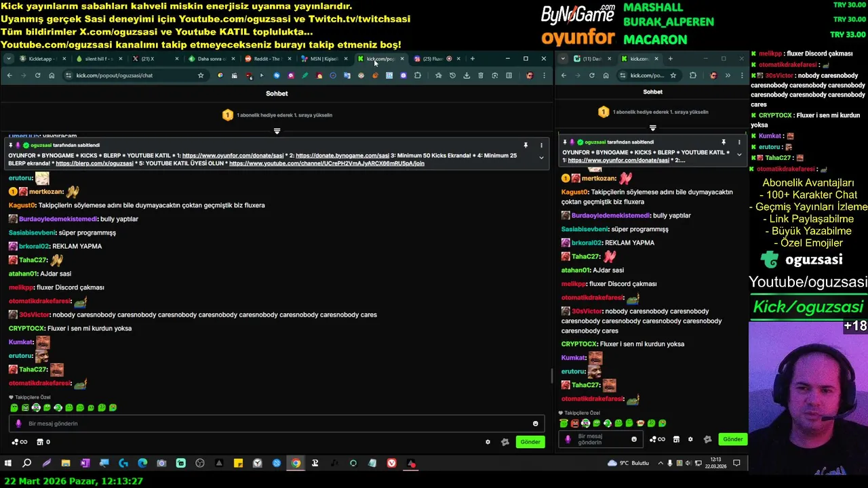The height and width of the screenshot is (488, 868).
Task: Open the extensions puzzle icon in left browser
Action: click(x=417, y=75)
